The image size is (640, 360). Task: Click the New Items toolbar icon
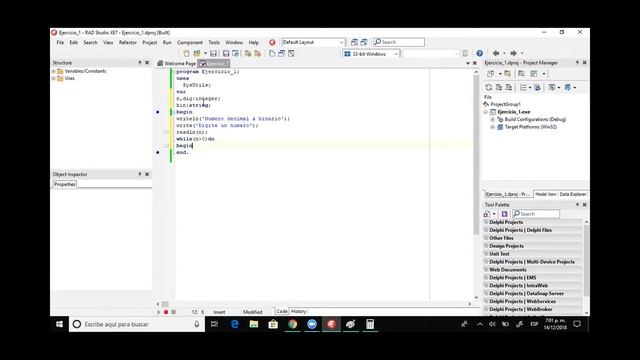[x=186, y=53]
